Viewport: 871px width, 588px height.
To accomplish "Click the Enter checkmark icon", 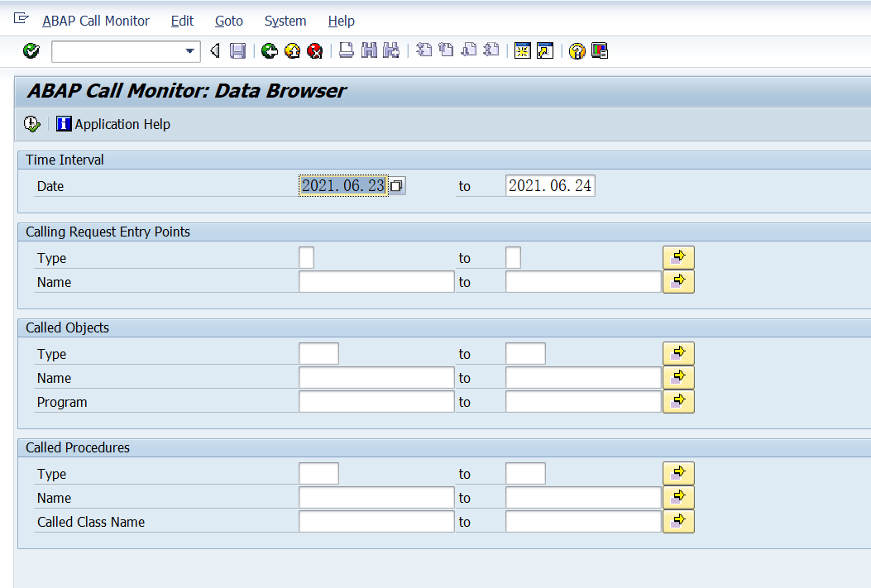I will coord(31,50).
